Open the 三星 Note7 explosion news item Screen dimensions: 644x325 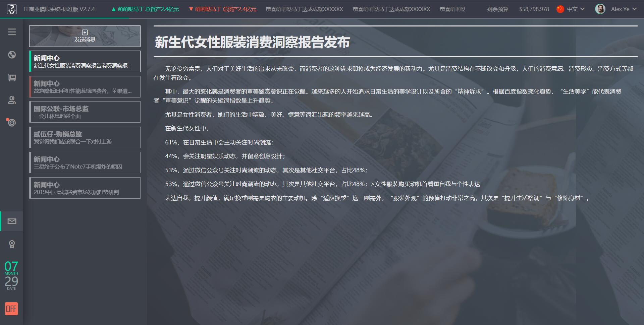pos(85,162)
